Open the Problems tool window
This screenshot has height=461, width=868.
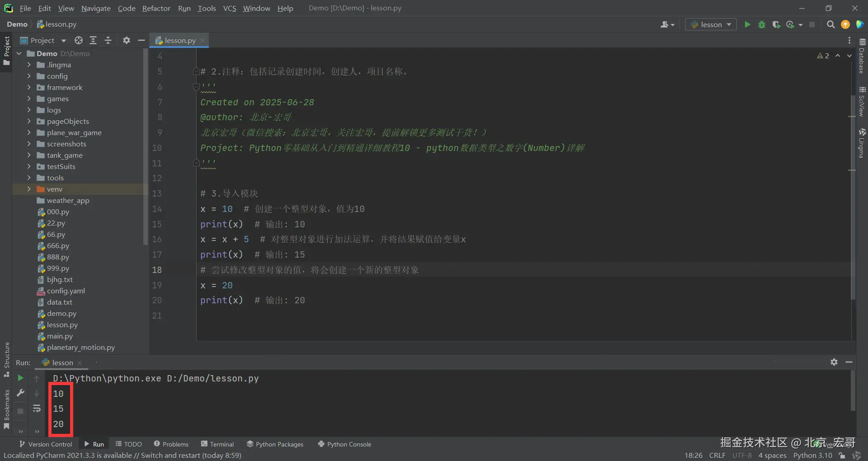pyautogui.click(x=171, y=444)
